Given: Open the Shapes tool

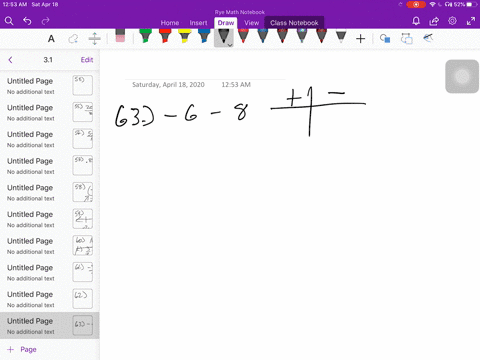Looking at the screenshot, I should (x=385, y=39).
